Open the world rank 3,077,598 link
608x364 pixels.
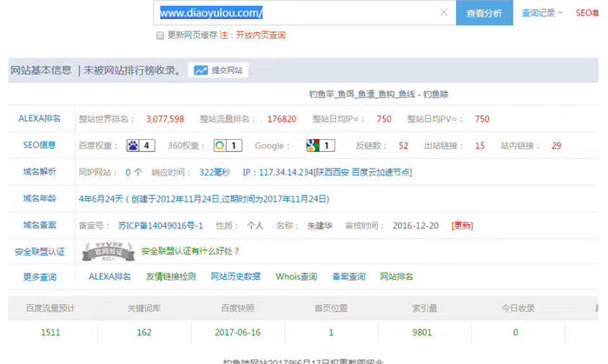pos(165,119)
